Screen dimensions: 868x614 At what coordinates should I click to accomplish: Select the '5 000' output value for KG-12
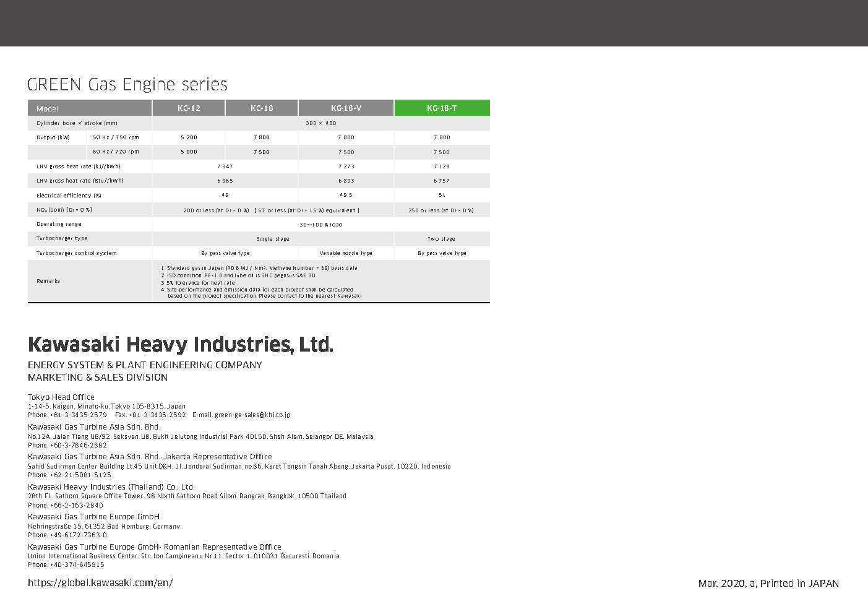[189, 152]
